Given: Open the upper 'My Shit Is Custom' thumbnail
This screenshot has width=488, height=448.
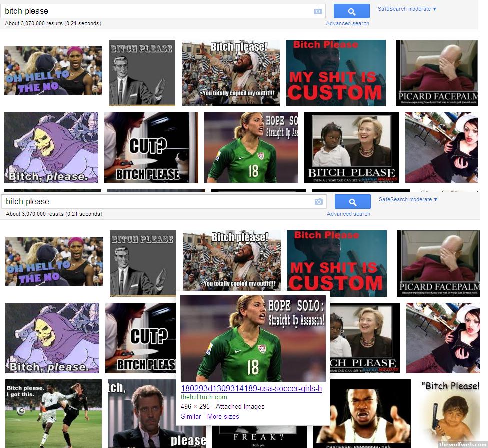Looking at the screenshot, I should click(335, 73).
